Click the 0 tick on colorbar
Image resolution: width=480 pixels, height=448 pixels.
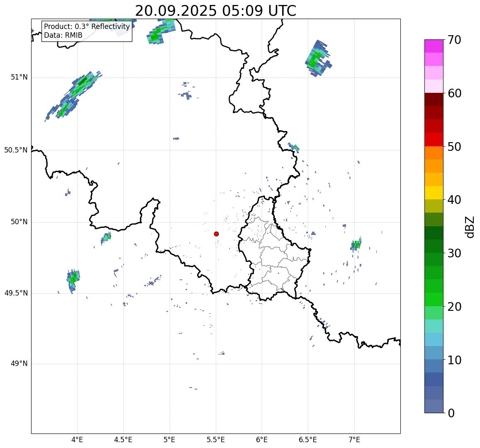pyautogui.click(x=451, y=413)
